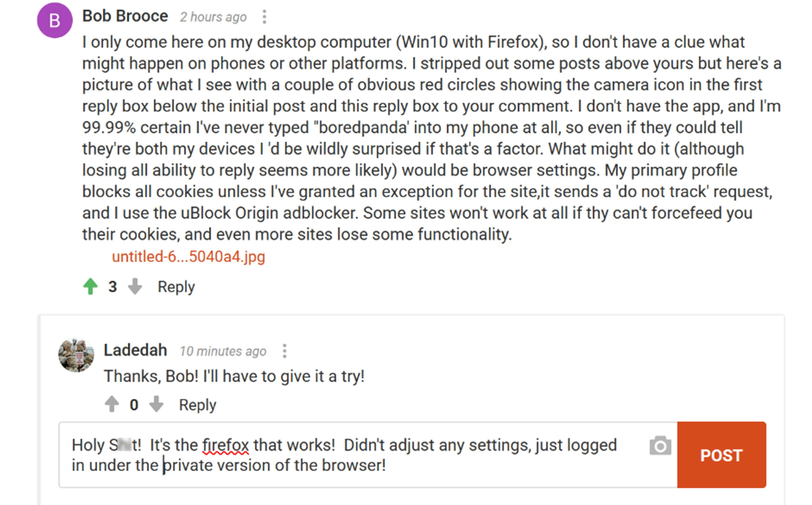812x505 pixels.
Task: Click the vote count 0 on Ladedah's comment
Action: pos(134,405)
